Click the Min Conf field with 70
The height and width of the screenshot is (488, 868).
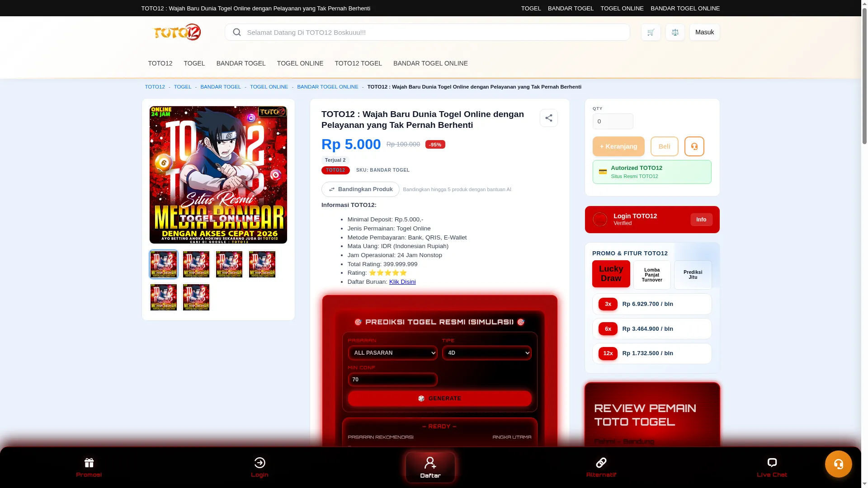392,380
